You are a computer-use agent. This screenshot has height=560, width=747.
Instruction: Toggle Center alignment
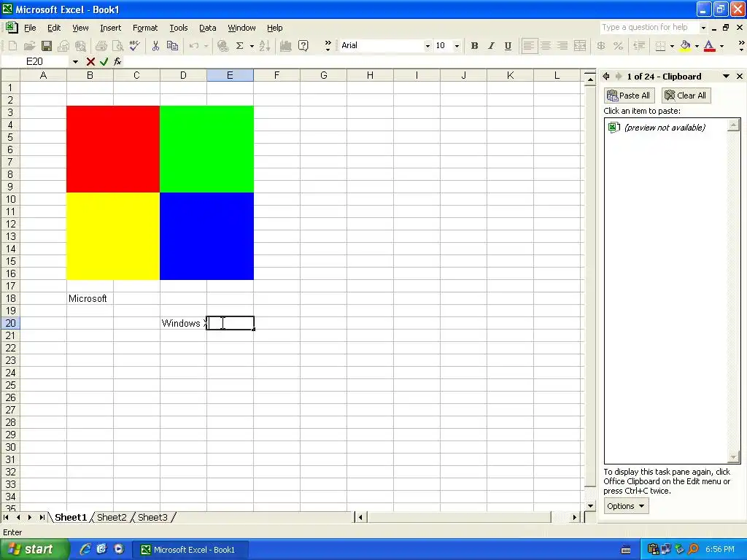point(546,46)
